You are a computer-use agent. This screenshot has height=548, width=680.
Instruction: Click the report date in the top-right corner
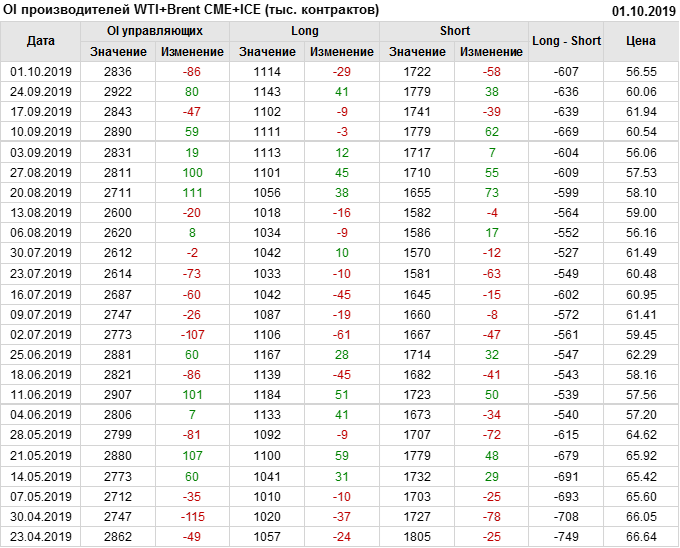[x=643, y=10]
